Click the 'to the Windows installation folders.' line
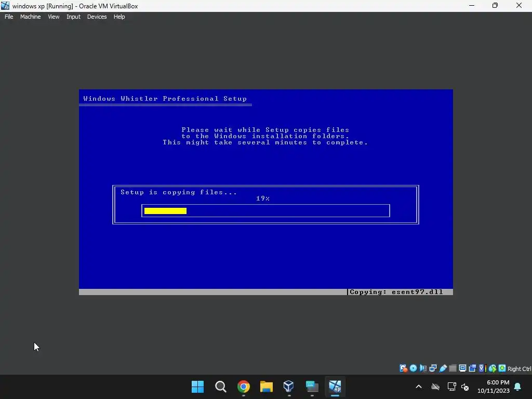 (265, 136)
